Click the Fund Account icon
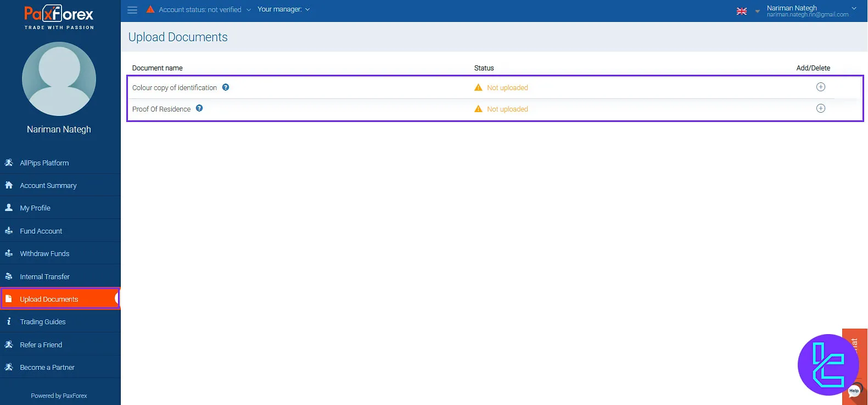Image resolution: width=868 pixels, height=405 pixels. tap(9, 231)
